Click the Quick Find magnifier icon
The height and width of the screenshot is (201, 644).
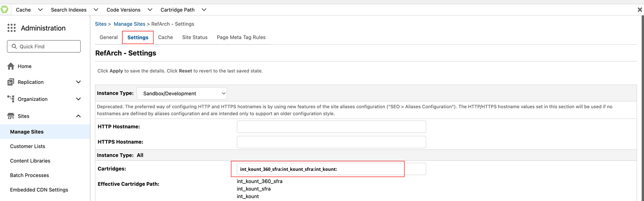pyautogui.click(x=14, y=46)
